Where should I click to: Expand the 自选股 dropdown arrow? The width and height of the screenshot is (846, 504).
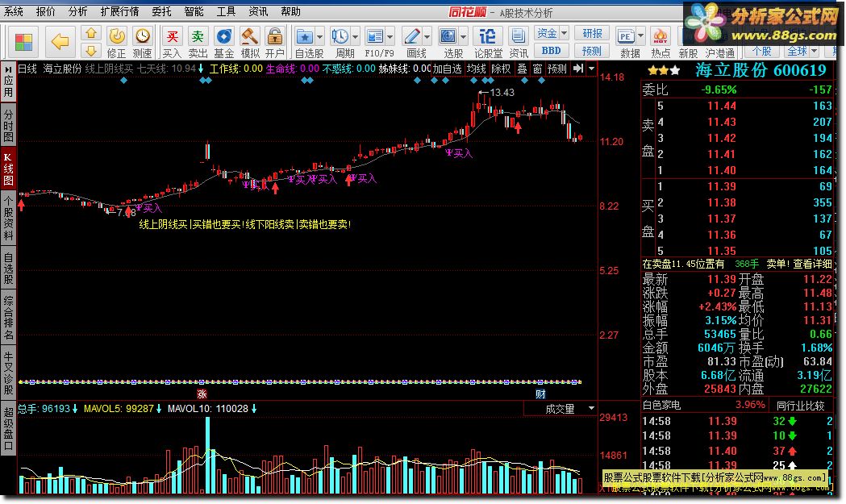320,37
